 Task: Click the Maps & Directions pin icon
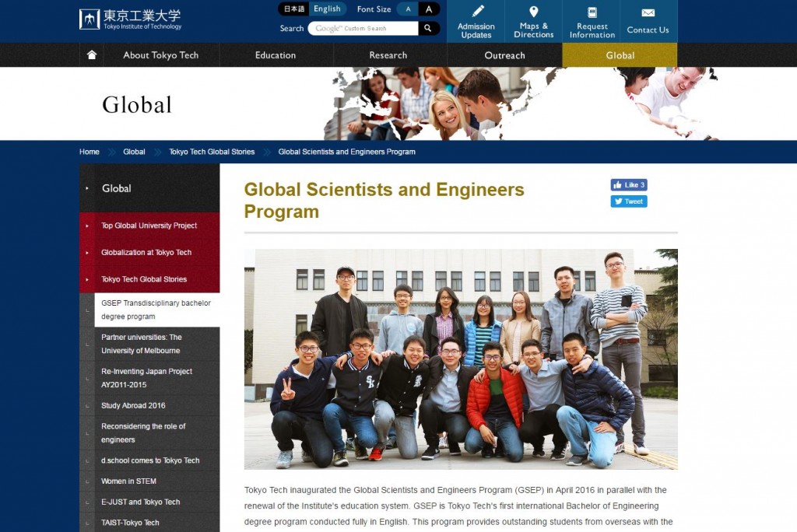[x=534, y=11]
